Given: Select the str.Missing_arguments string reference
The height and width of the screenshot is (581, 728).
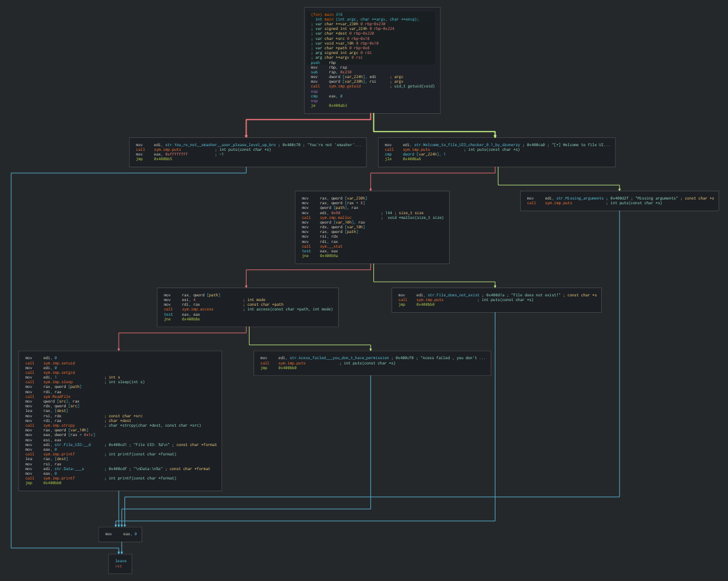Looking at the screenshot, I should click(x=579, y=198).
